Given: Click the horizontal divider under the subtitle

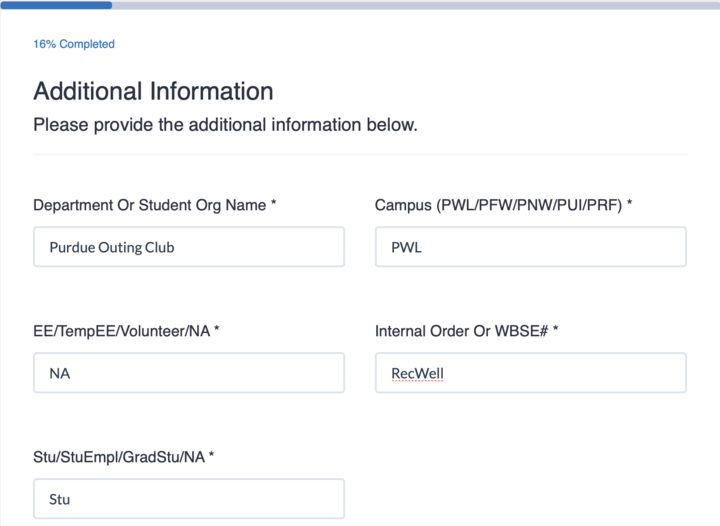Looking at the screenshot, I should [360, 154].
